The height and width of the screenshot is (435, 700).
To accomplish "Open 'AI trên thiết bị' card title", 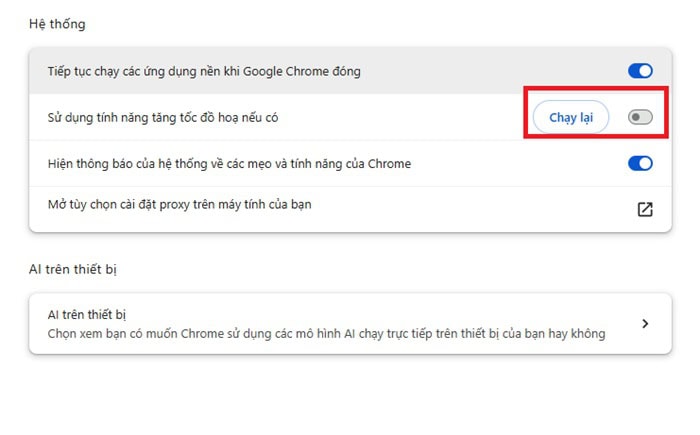I will click(x=87, y=315).
